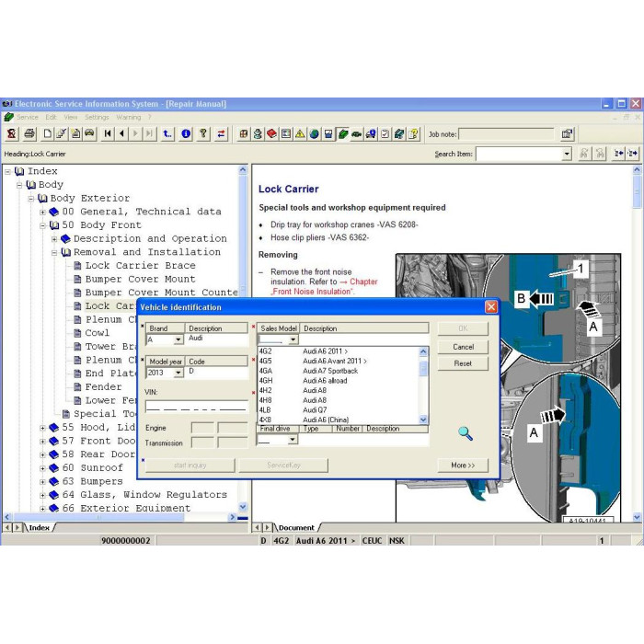Click the More >> button
The image size is (644, 644).
pyautogui.click(x=463, y=466)
